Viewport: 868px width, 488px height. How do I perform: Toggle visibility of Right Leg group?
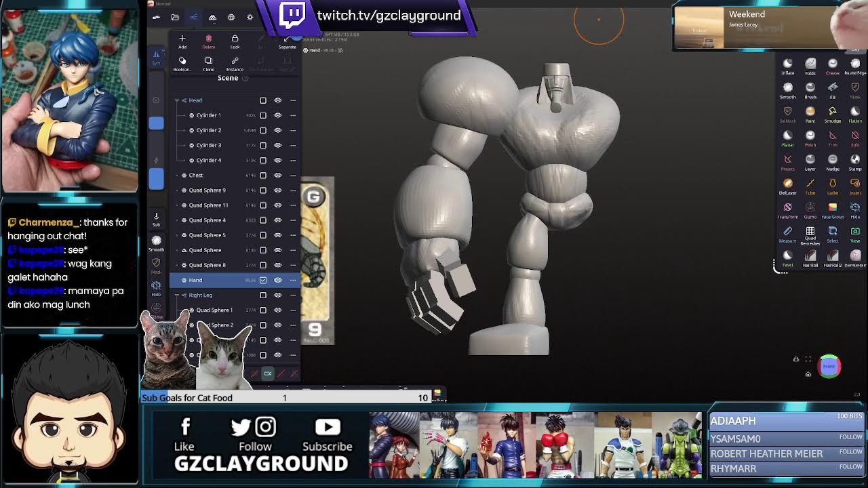277,295
